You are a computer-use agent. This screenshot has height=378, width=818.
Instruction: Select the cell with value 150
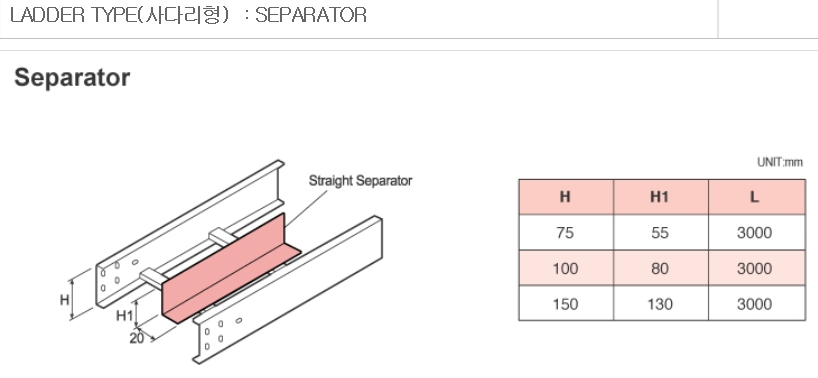pos(566,303)
